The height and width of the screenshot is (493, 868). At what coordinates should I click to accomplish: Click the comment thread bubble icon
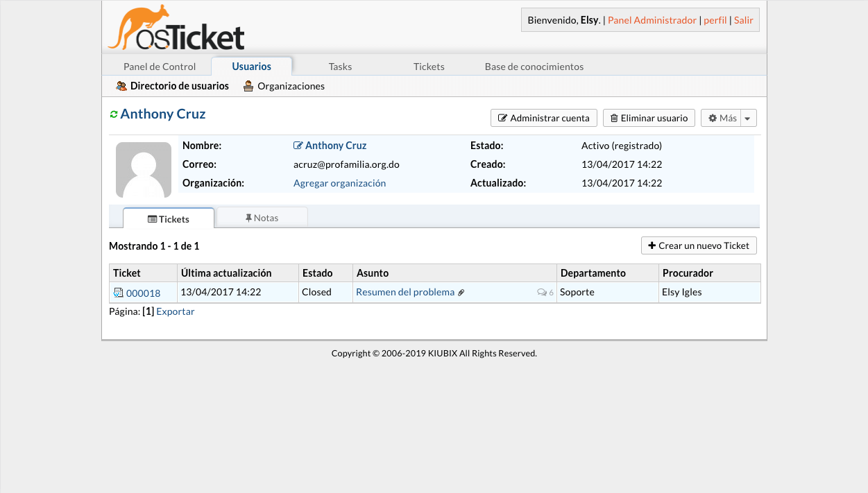tap(542, 293)
